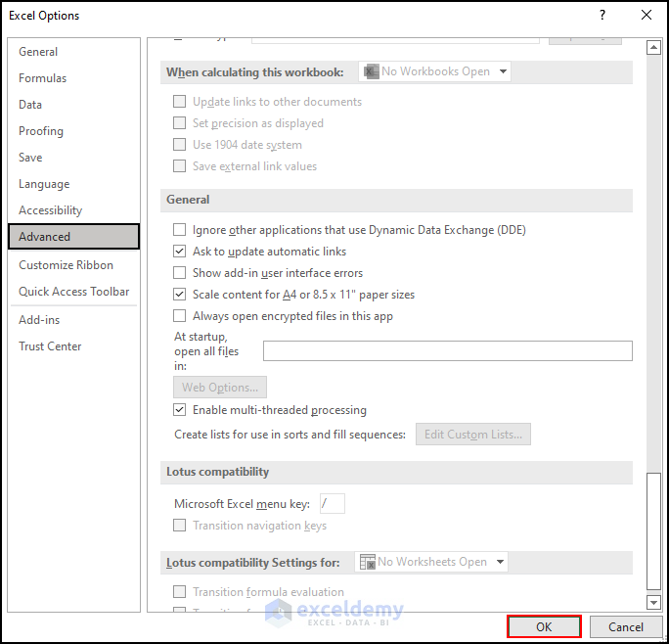The image size is (669, 644).
Task: Click the At startup open all files field
Action: click(448, 350)
